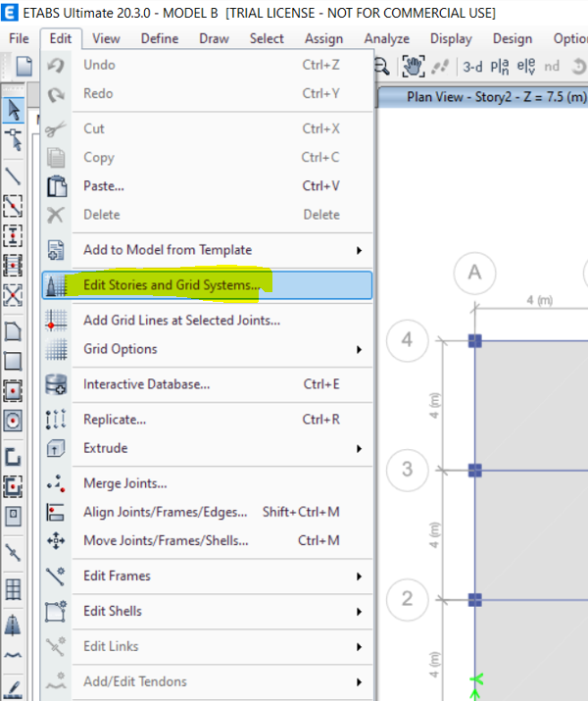The height and width of the screenshot is (701, 588).
Task: Pick quick draw secondary beams tool
Action: [13, 265]
